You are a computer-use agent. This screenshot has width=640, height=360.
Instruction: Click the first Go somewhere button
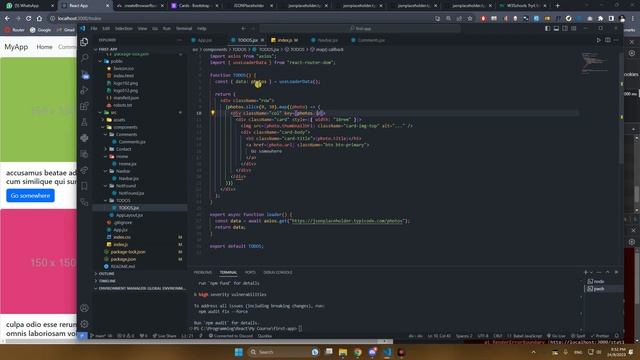[30, 196]
